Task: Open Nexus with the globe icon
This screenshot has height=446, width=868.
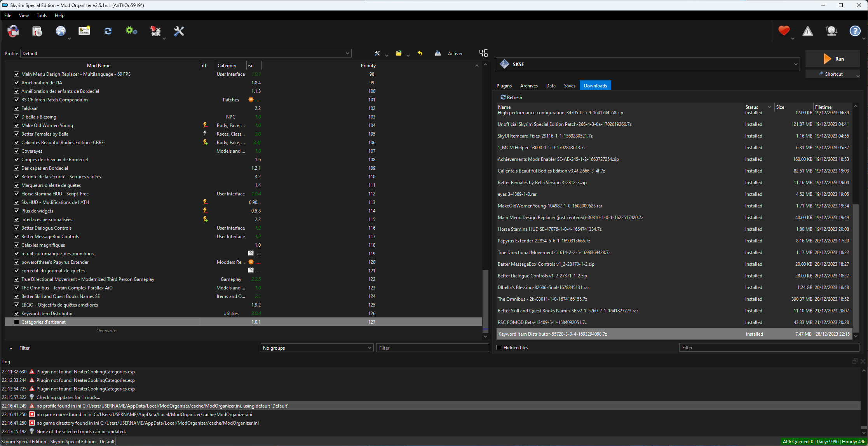Action: (61, 31)
